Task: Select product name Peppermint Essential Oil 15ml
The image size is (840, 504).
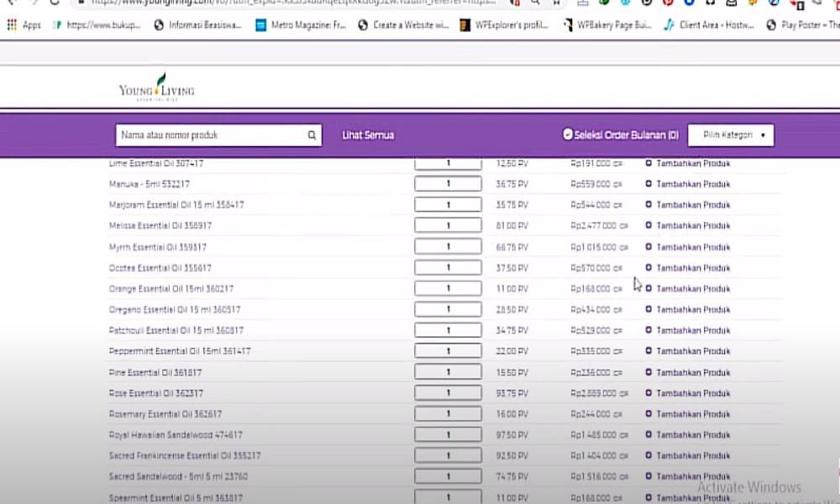Action: (180, 351)
